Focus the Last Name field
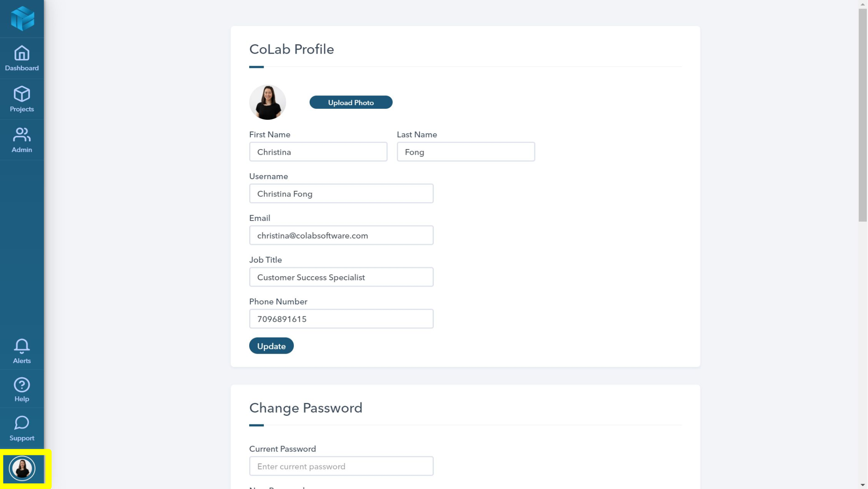 [465, 151]
